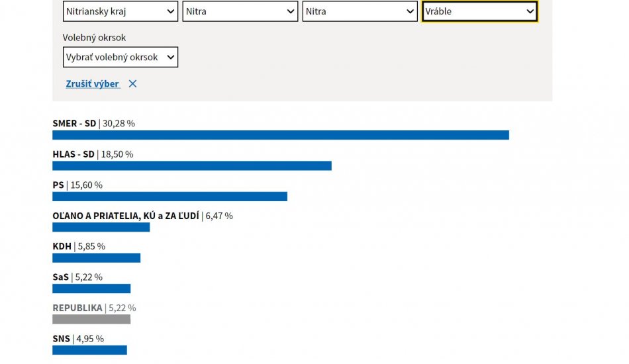Click the SaS blue result bar

coord(91,289)
